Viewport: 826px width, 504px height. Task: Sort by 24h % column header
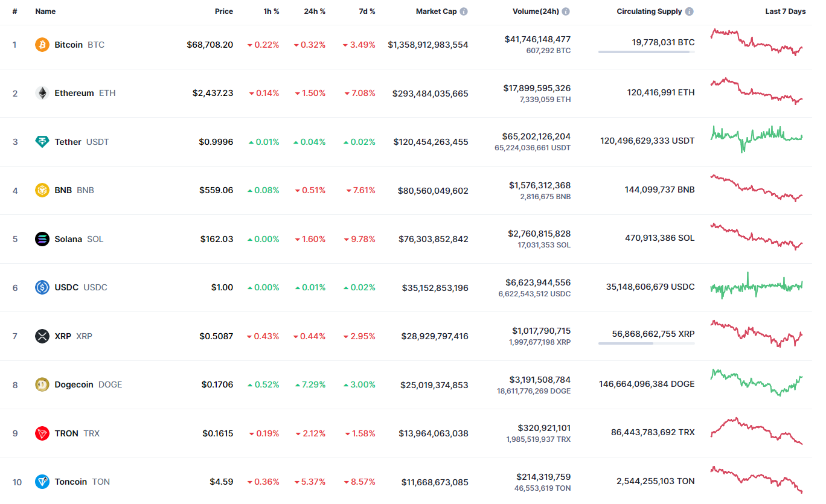[315, 11]
